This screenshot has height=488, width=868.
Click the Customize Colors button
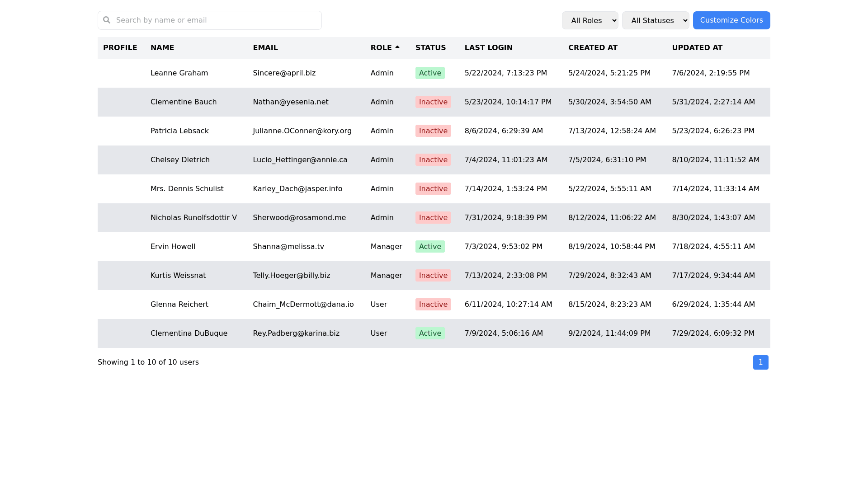click(731, 20)
